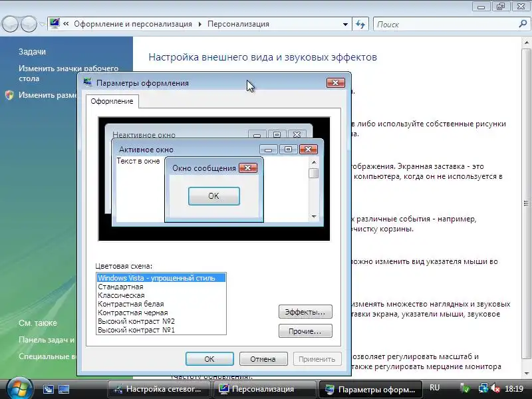Open recent pages dropdown next to Forward

42,25
